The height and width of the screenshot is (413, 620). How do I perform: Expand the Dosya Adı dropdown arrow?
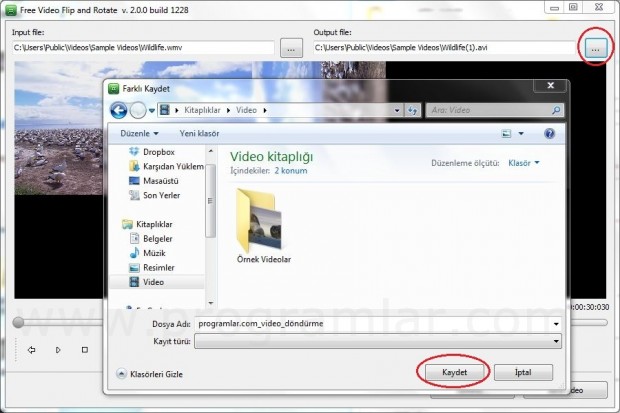click(556, 324)
